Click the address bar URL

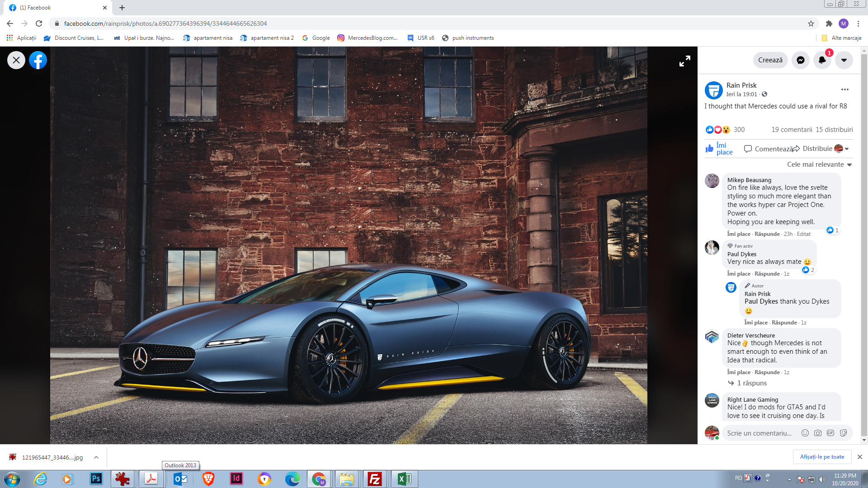click(x=165, y=23)
